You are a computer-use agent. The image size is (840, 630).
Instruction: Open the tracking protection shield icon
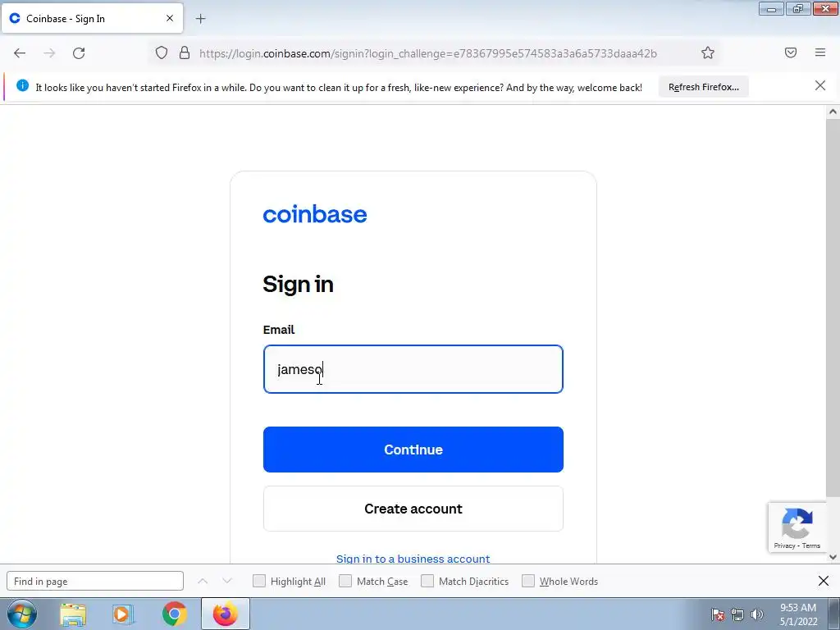pos(162,52)
